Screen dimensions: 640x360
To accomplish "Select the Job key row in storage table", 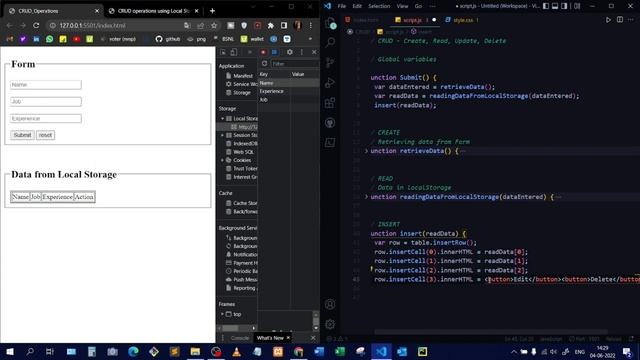I will click(x=289, y=100).
